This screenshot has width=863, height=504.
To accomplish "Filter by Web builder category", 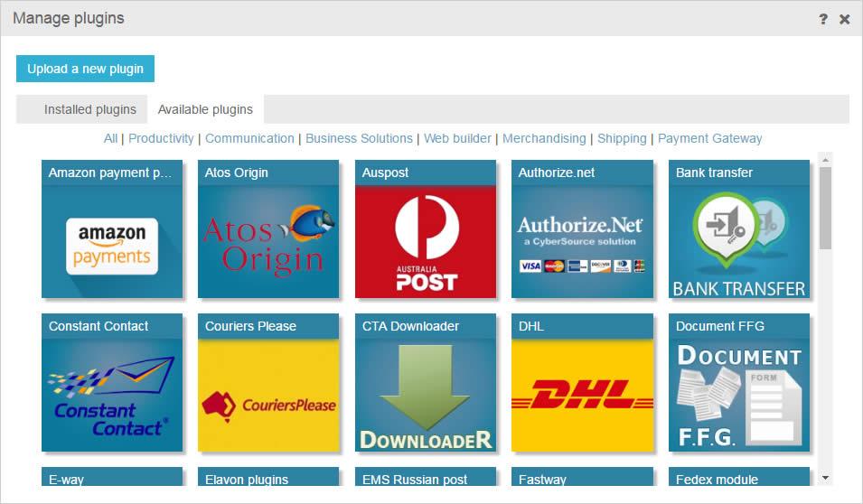I will 457,138.
